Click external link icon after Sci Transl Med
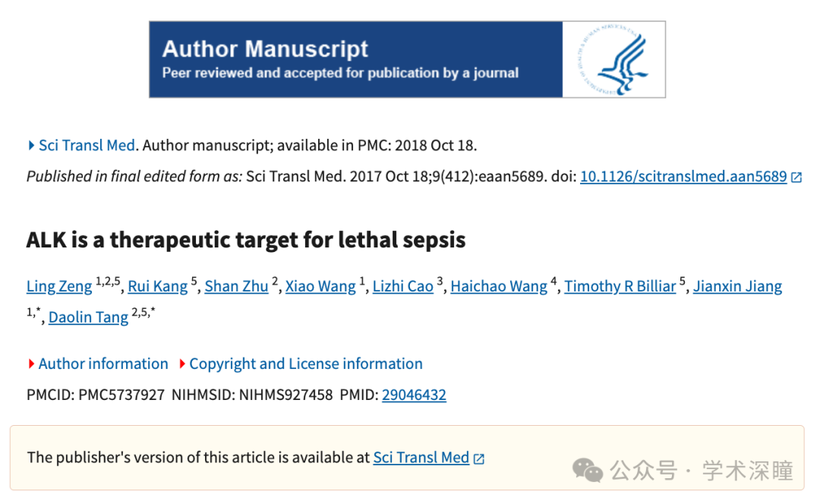Screen dimensions: 820x504 point(478,458)
